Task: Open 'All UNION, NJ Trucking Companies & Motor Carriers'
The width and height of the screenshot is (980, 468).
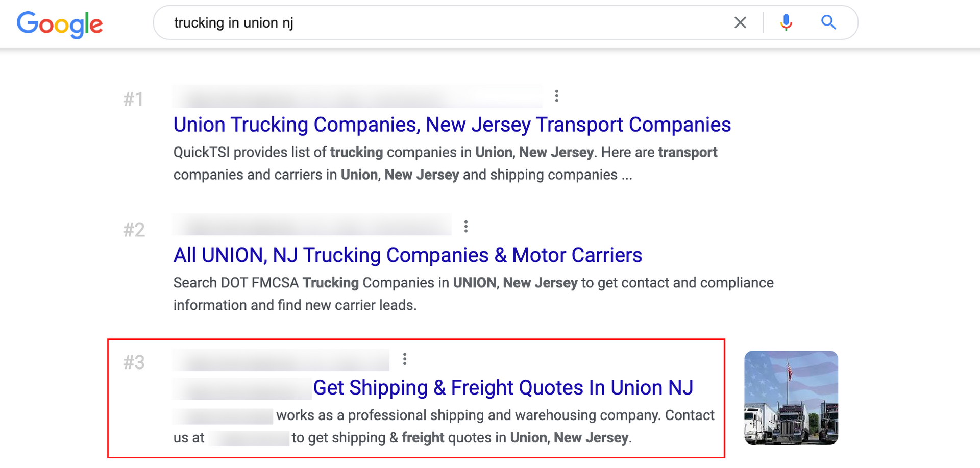Action: [x=407, y=255]
